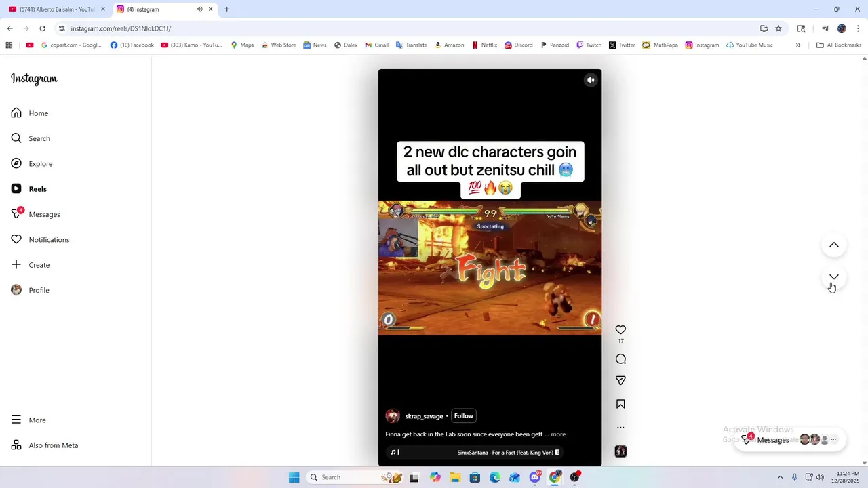Open the Twitch bookmark
Image resolution: width=868 pixels, height=488 pixels.
pyautogui.click(x=589, y=45)
